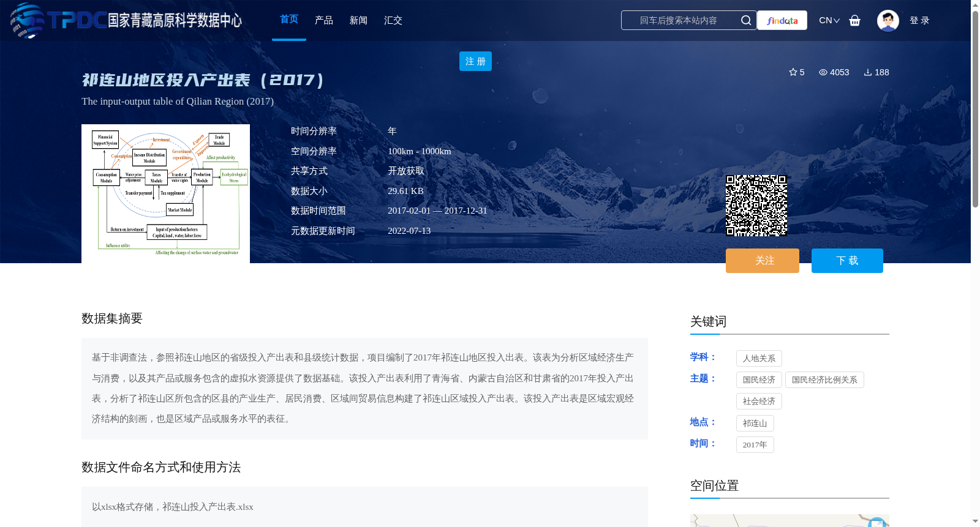Screen dimensions: 980x527
Task: Click the download count 188 icon
Action: (x=867, y=72)
